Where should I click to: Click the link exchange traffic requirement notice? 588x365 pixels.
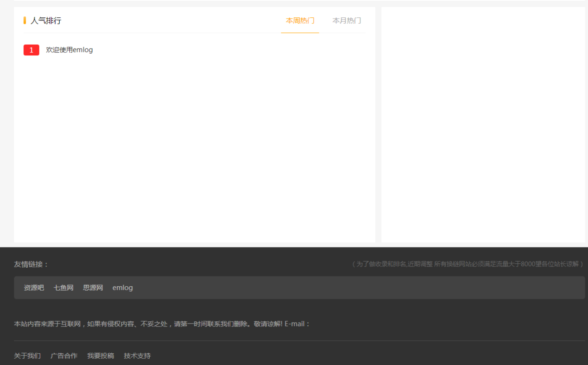point(467,264)
